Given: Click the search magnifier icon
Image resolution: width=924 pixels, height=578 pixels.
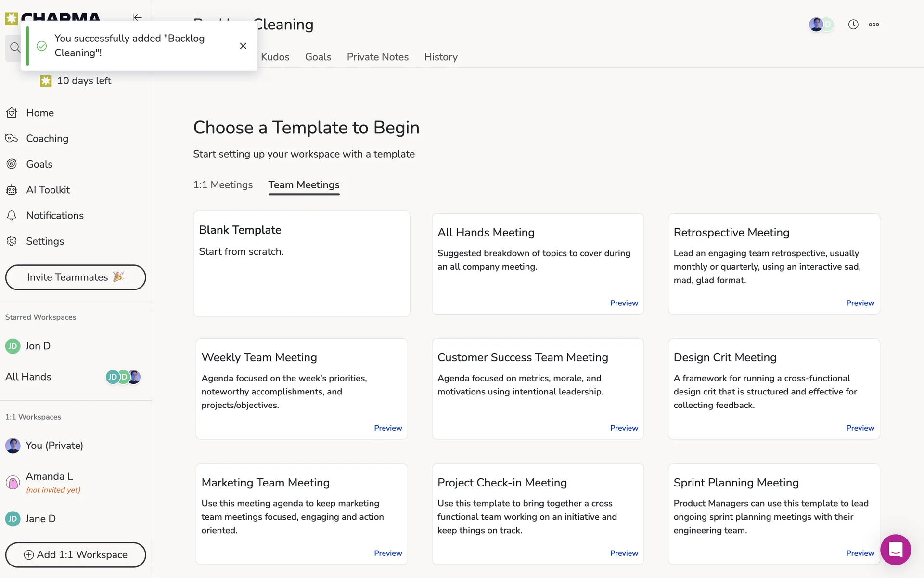Looking at the screenshot, I should click(x=14, y=48).
